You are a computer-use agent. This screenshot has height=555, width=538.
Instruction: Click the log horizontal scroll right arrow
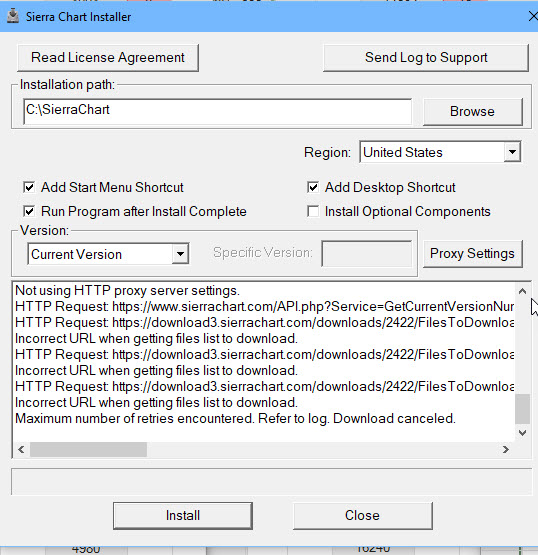(x=506, y=450)
